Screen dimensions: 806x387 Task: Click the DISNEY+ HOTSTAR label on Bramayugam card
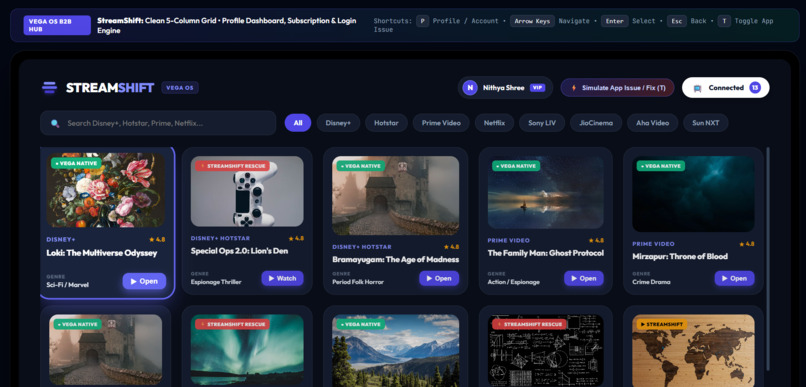pyautogui.click(x=362, y=247)
